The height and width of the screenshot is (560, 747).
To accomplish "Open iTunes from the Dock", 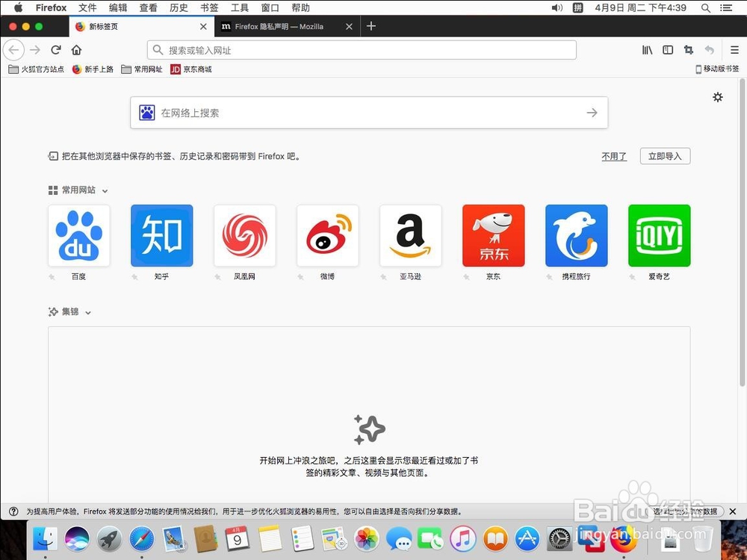I will point(463,538).
